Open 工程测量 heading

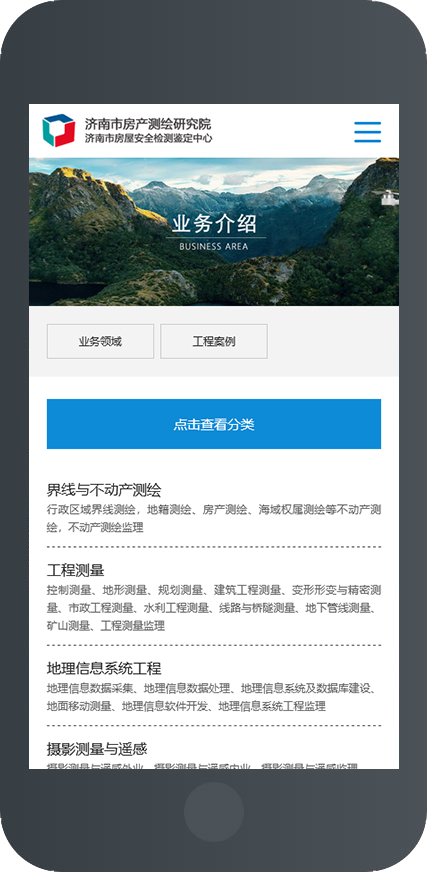coord(76,571)
